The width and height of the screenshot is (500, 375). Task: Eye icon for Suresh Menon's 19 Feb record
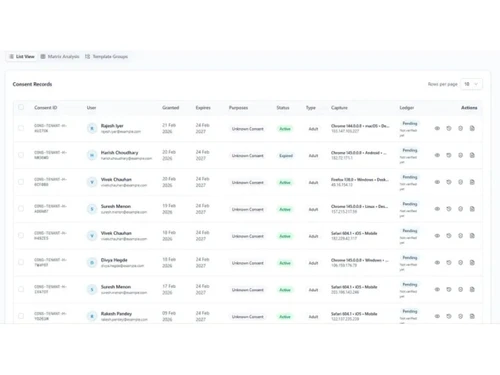click(x=437, y=209)
